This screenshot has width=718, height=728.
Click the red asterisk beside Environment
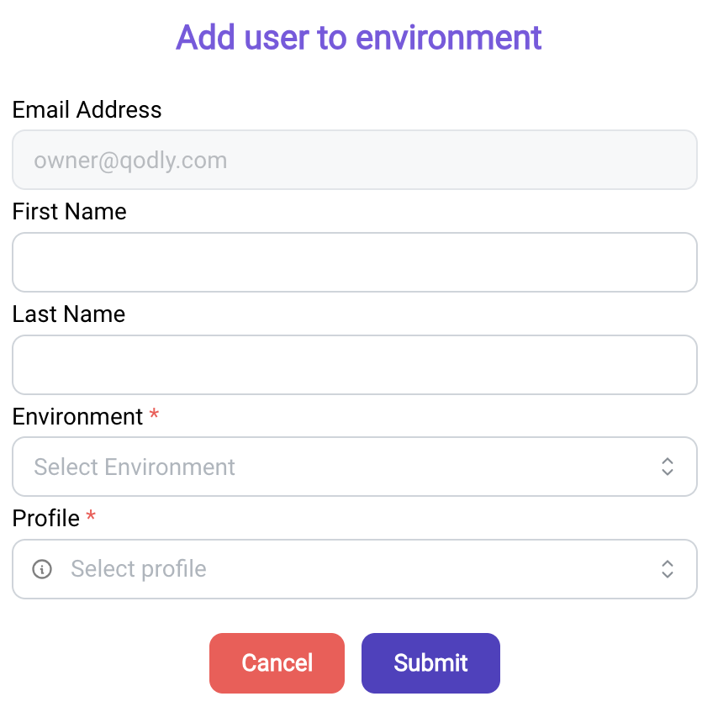154,414
